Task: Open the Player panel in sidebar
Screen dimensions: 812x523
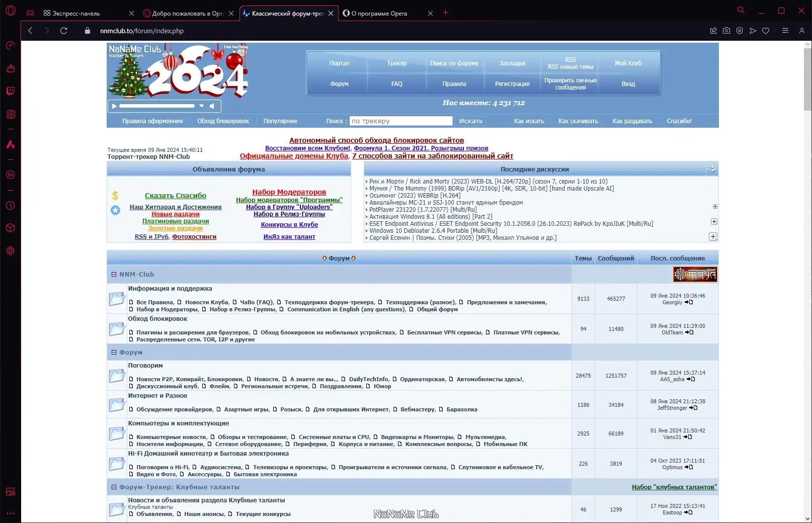Action: pyautogui.click(x=11, y=175)
